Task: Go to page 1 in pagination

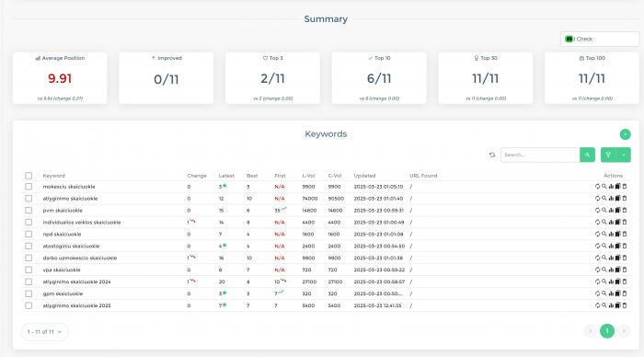Action: (606, 331)
